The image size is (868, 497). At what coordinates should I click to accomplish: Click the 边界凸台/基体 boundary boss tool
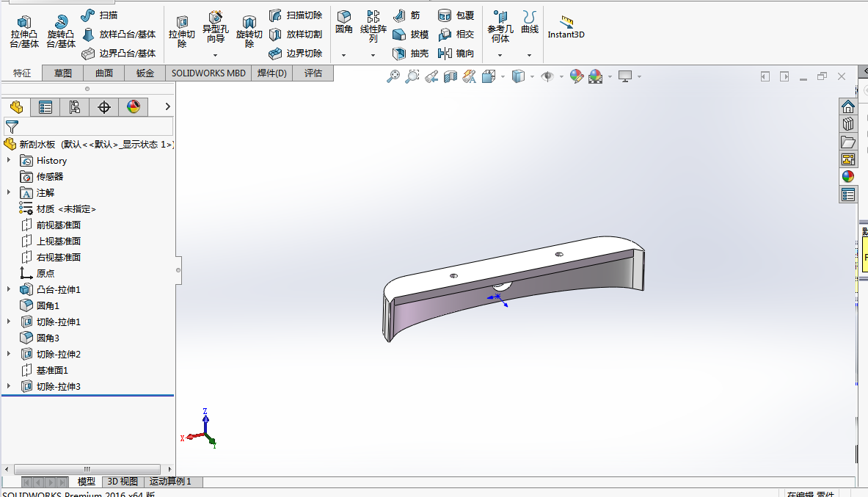click(119, 53)
